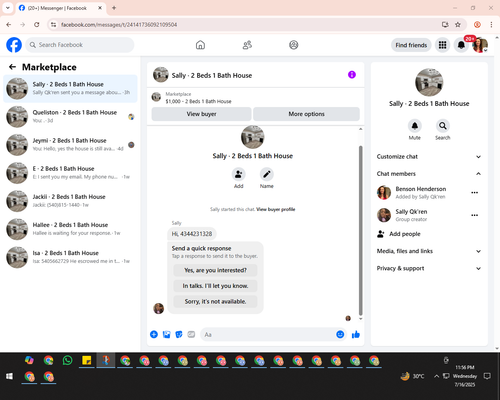This screenshot has width=500, height=400.
Task: Open the search tabs dropdown in Chrome
Action: (x=8, y=8)
